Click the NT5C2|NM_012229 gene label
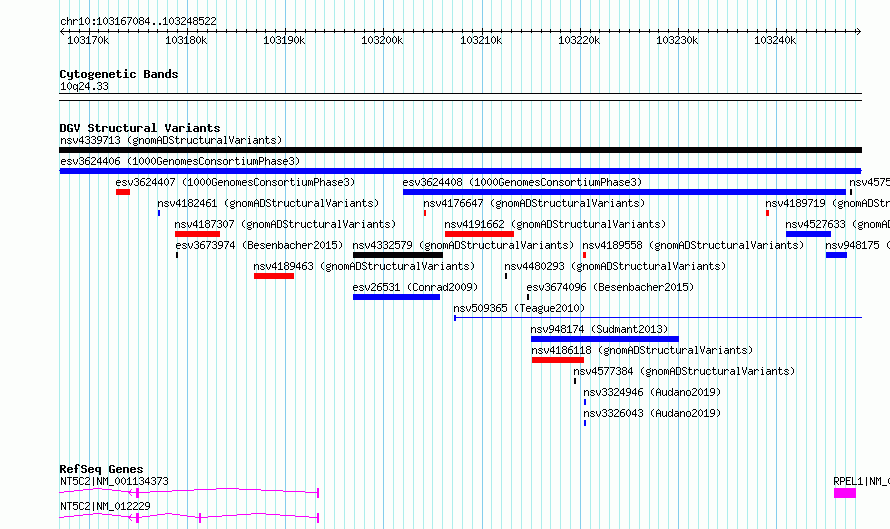 [105, 506]
